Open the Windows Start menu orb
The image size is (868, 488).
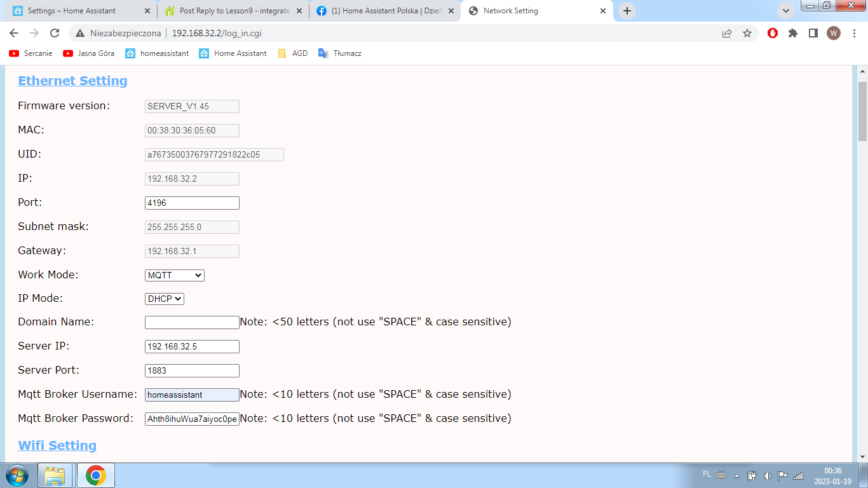(x=17, y=475)
